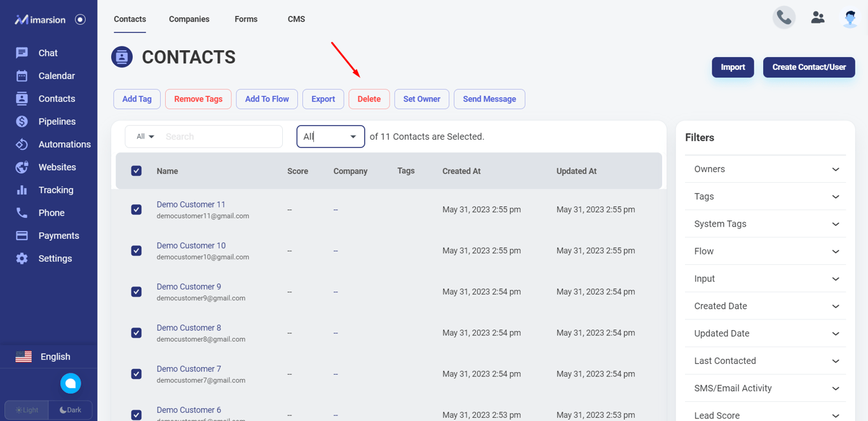Open the Websites globe icon
Screen dimensions: 868x421
click(22, 167)
